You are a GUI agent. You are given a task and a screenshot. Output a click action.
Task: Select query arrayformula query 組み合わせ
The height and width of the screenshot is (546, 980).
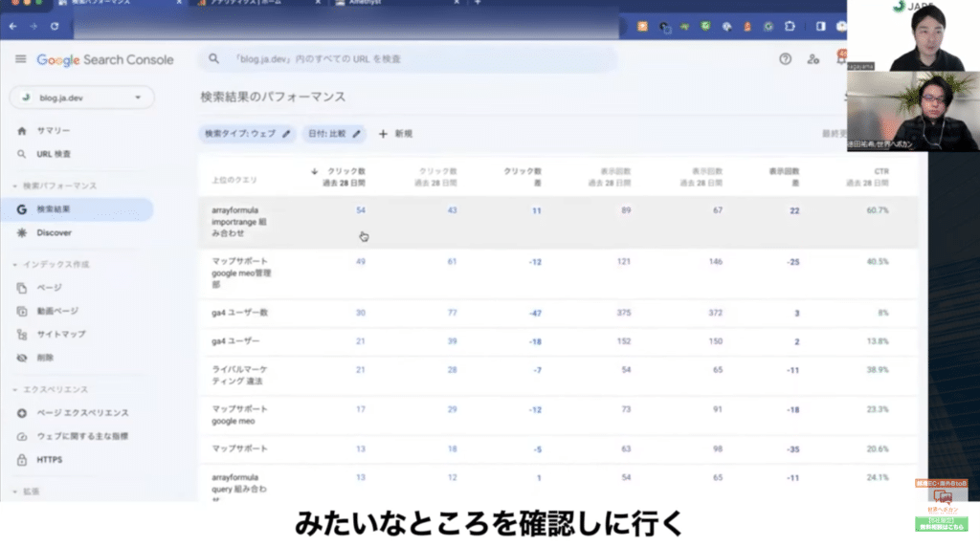coord(239,489)
